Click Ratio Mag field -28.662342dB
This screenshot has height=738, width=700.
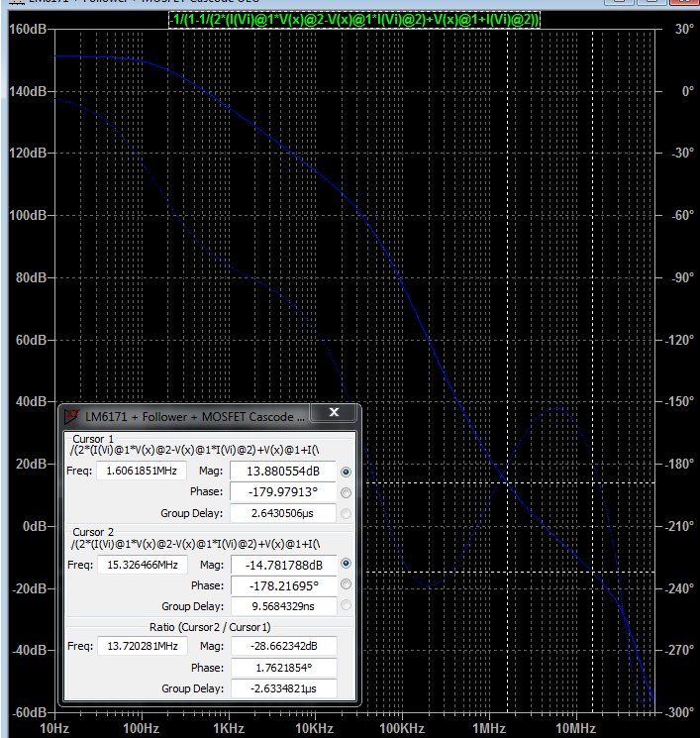[x=284, y=646]
